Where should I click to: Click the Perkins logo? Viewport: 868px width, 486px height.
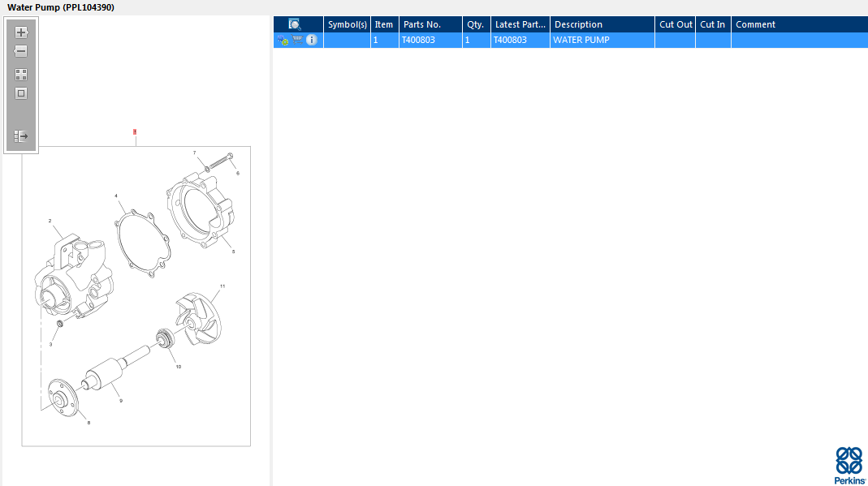click(850, 466)
